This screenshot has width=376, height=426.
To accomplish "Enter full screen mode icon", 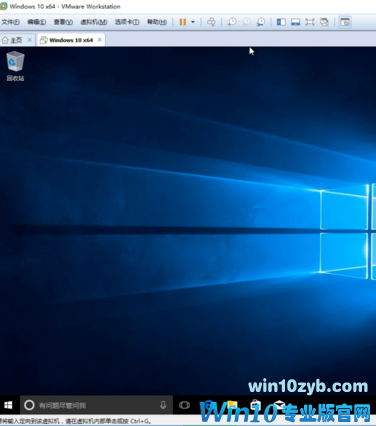I will (x=310, y=22).
